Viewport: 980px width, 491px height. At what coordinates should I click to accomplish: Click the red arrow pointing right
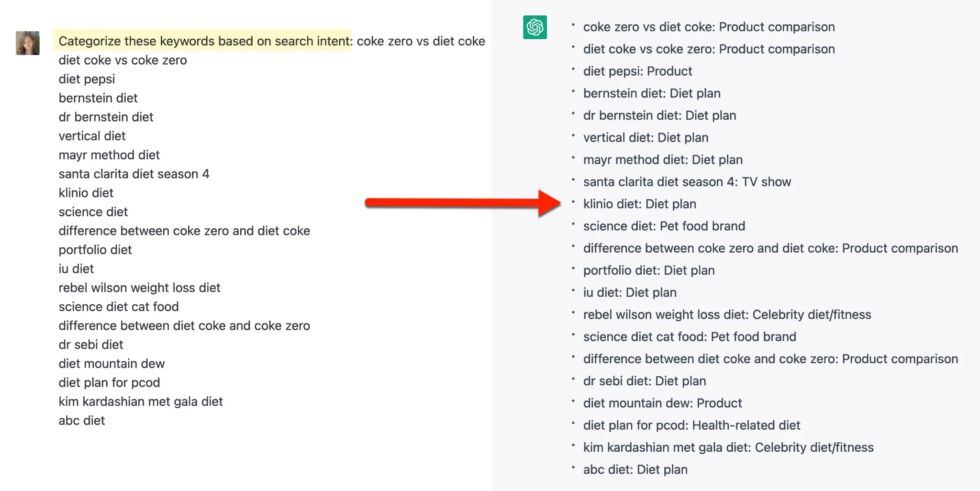click(462, 203)
